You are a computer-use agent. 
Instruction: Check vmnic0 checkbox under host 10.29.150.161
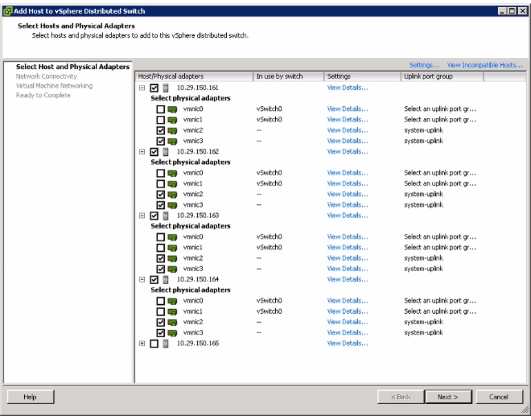pos(161,110)
